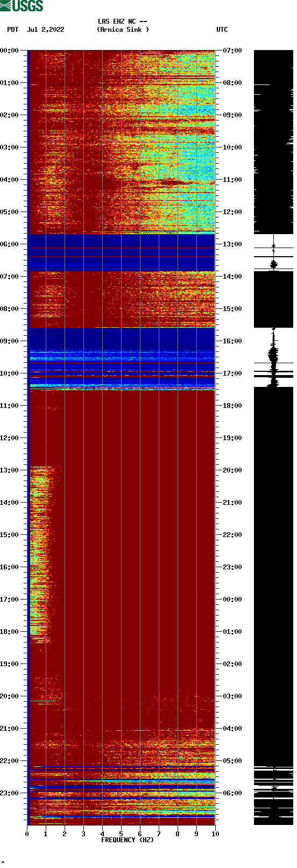
Task: Click the 'PDT' timezone label
Action: coord(13,30)
